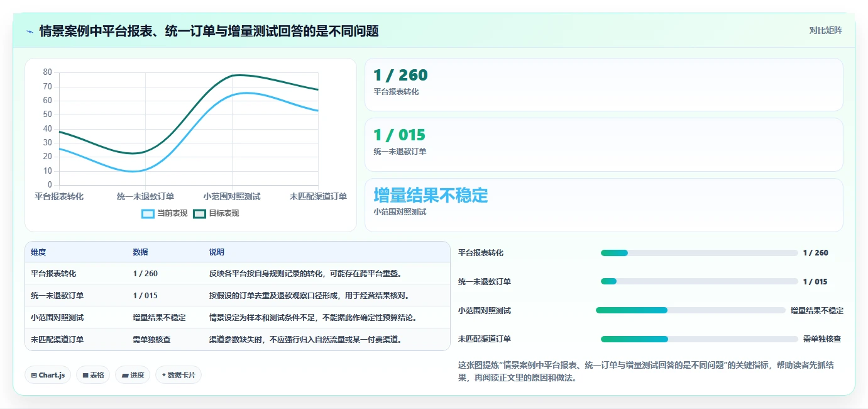The height and width of the screenshot is (409, 868).
Task: Click the 进度 tag chip
Action: coord(133,375)
